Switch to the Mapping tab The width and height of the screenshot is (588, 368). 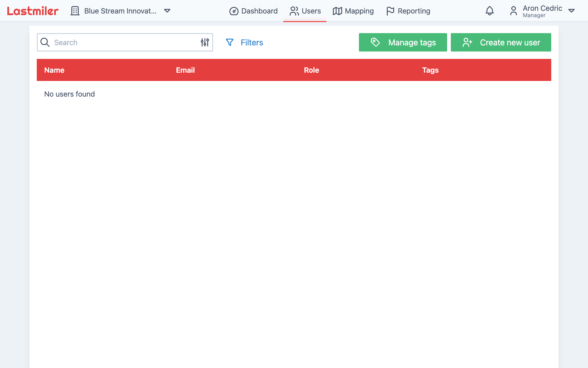point(353,11)
